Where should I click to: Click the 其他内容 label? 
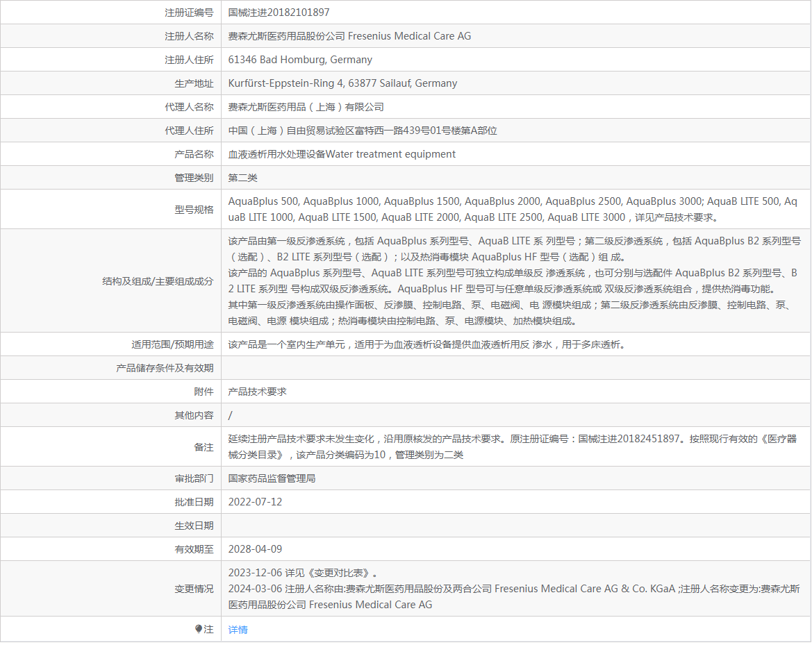[194, 416]
